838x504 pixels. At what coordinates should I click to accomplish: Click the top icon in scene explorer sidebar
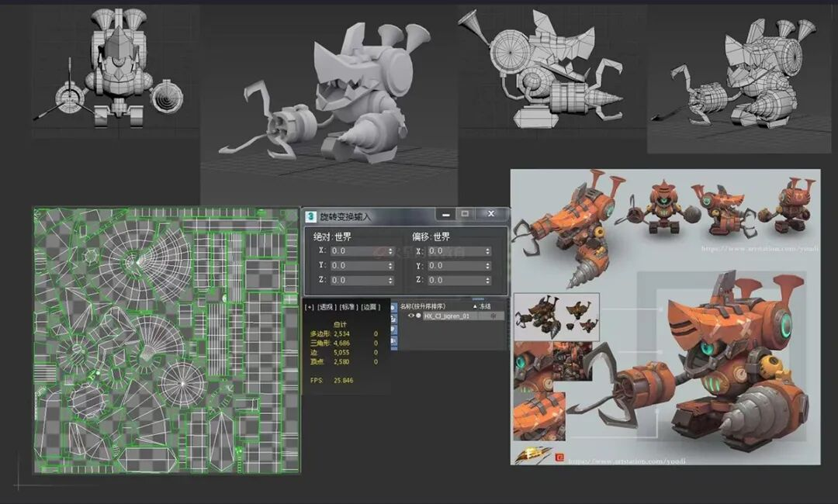tap(393, 307)
